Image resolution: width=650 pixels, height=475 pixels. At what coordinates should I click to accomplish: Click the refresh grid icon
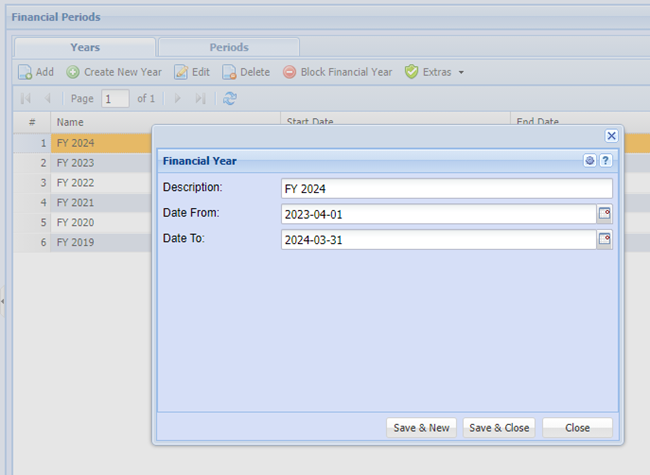[x=230, y=98]
